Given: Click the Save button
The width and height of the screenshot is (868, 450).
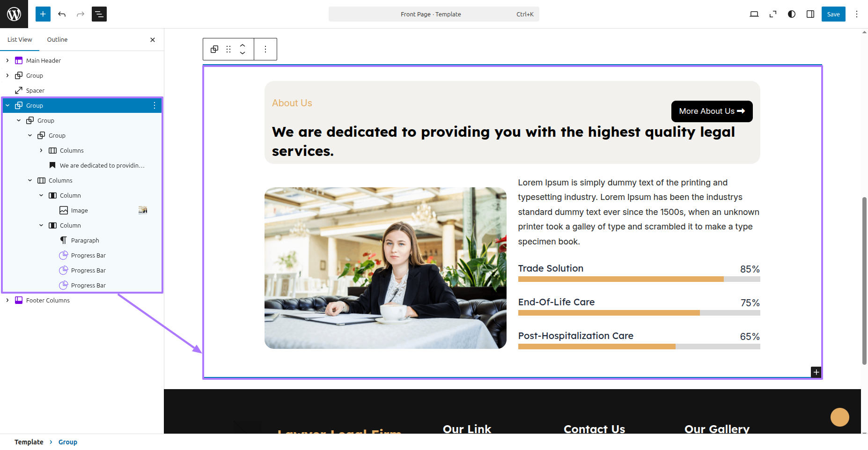Looking at the screenshot, I should coord(833,14).
